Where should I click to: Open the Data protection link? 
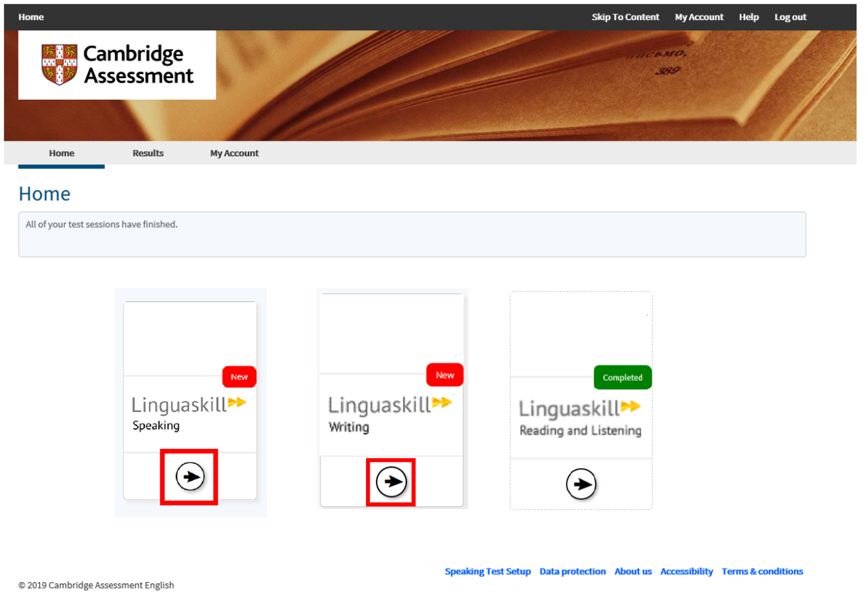(572, 571)
